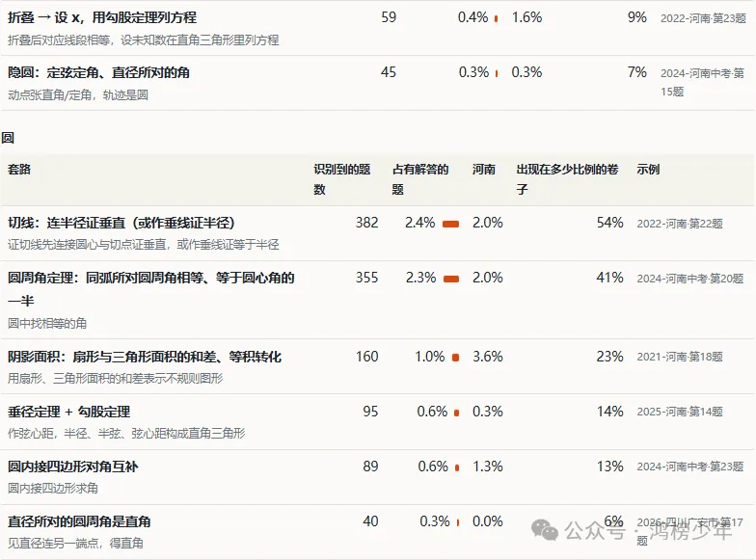Click count 45 in 隐圆 row
756x560 pixels.
(389, 72)
